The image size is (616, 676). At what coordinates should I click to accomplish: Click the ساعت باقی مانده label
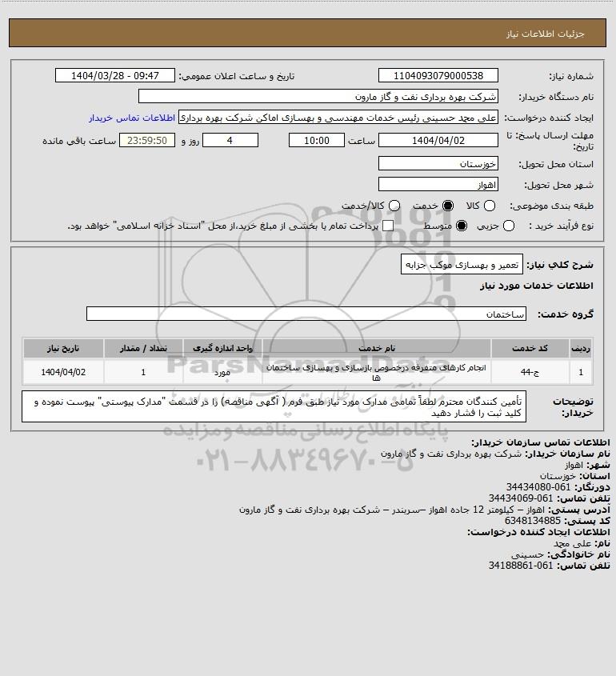pyautogui.click(x=79, y=141)
